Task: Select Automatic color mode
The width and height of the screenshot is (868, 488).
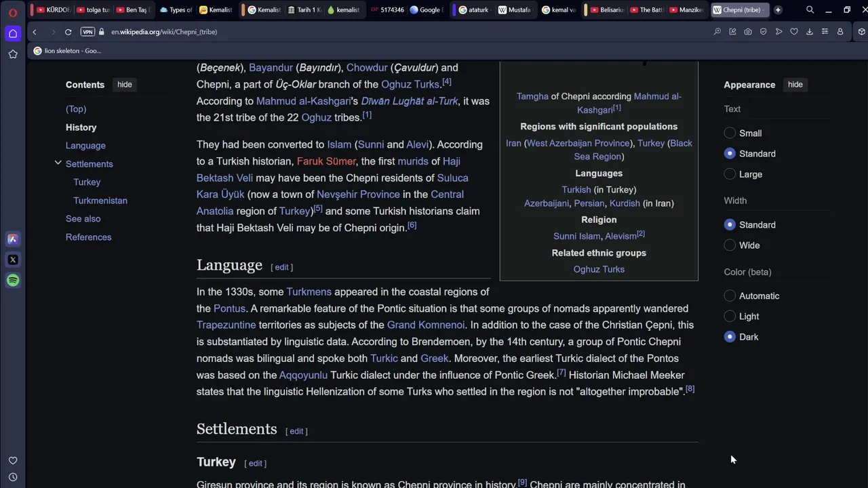Action: (x=730, y=296)
